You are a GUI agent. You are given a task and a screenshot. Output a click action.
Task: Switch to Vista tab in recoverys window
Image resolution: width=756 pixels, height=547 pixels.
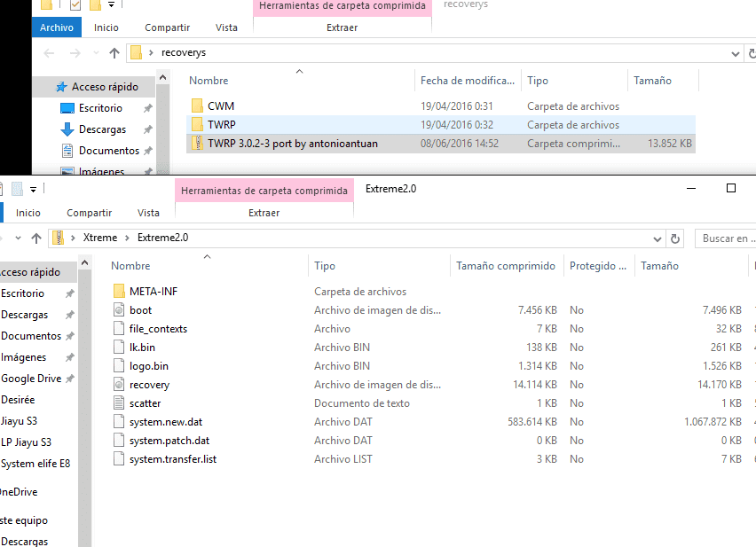226,27
